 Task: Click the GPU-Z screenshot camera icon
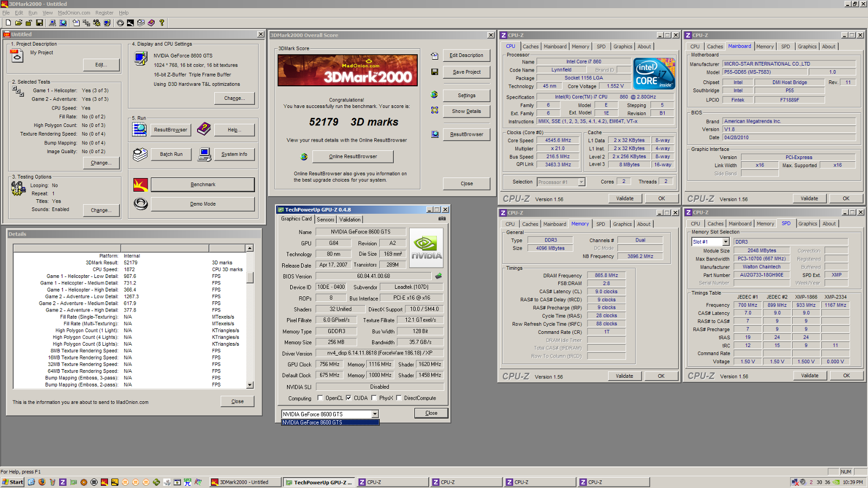(442, 219)
